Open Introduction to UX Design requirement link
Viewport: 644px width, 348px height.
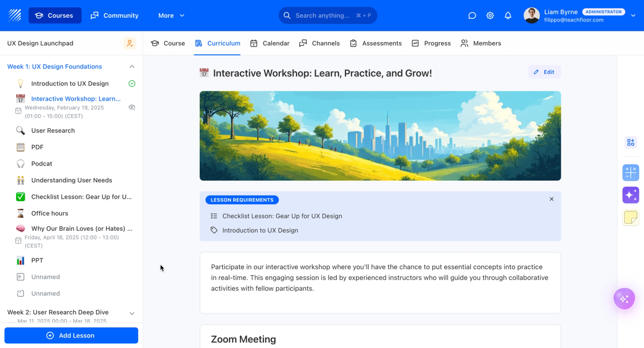coord(260,230)
